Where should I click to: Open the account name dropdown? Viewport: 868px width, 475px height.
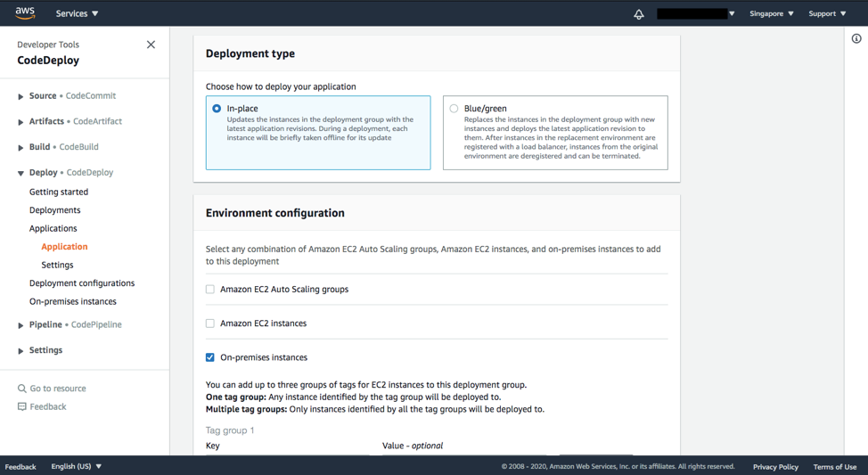[696, 13]
